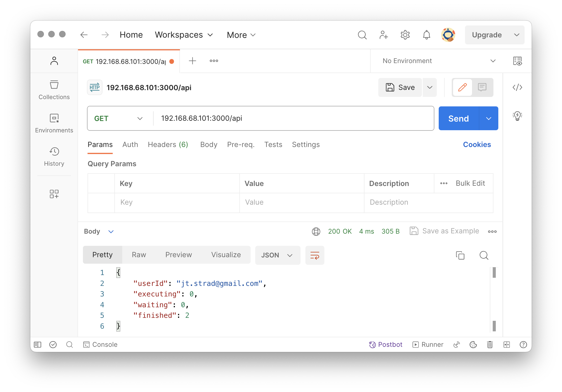Switch to the Headers (6) tab
This screenshot has height=392, width=562.
168,145
